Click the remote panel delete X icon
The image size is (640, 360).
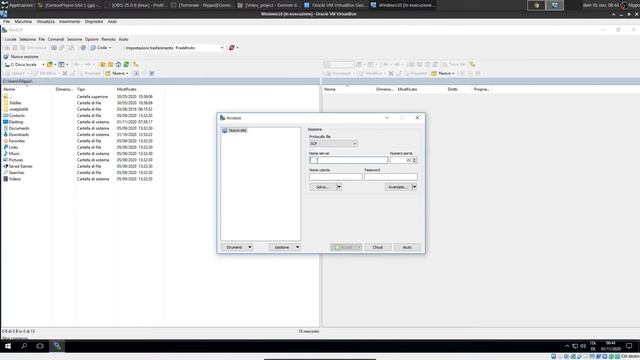pos(391,73)
